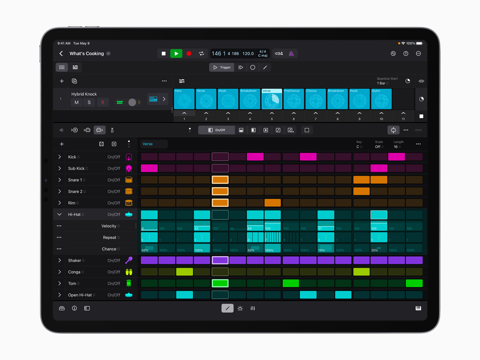This screenshot has height=360, width=480.
Task: Stop playback with the stop button
Action: point(163,54)
